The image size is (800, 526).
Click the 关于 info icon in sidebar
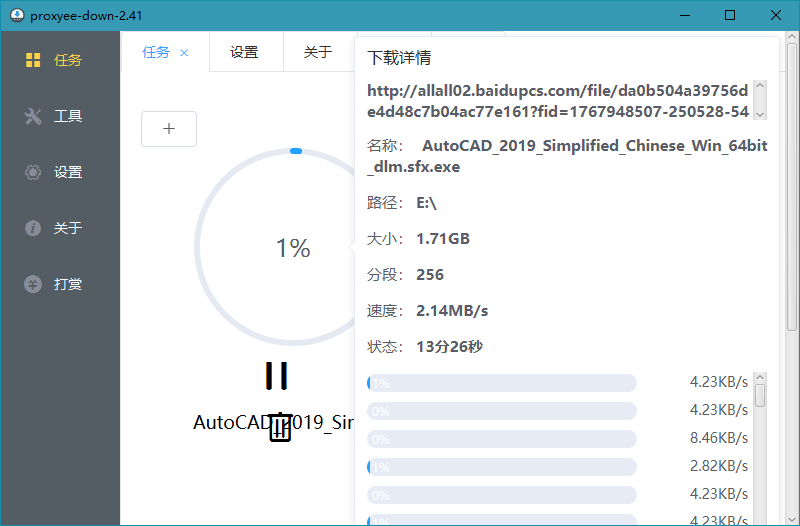33,228
